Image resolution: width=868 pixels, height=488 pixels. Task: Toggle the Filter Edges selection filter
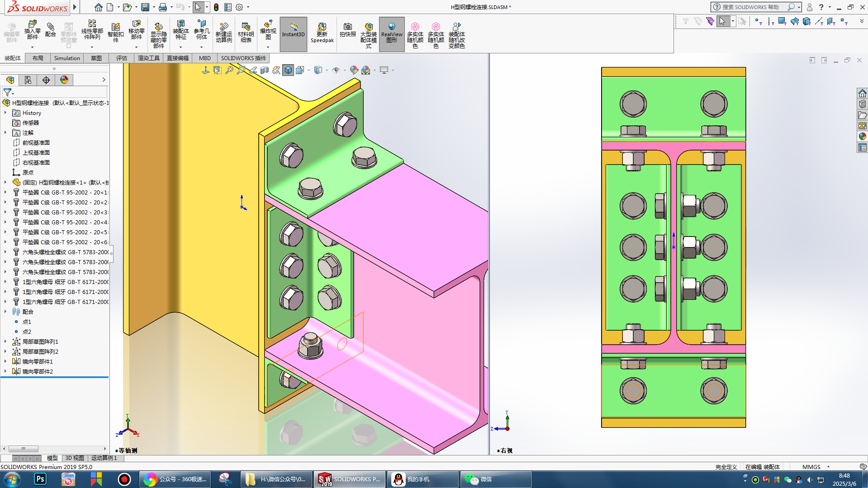(x=771, y=21)
